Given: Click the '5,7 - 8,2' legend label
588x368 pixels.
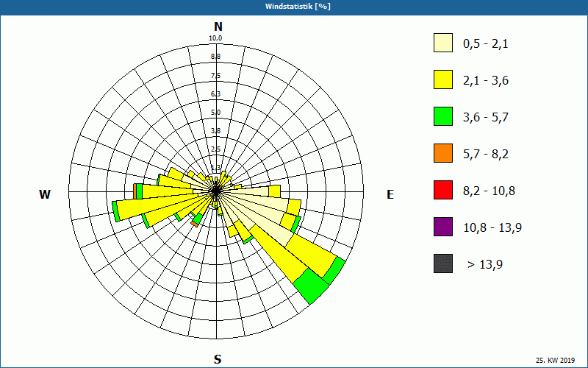Looking at the screenshot, I should [486, 155].
